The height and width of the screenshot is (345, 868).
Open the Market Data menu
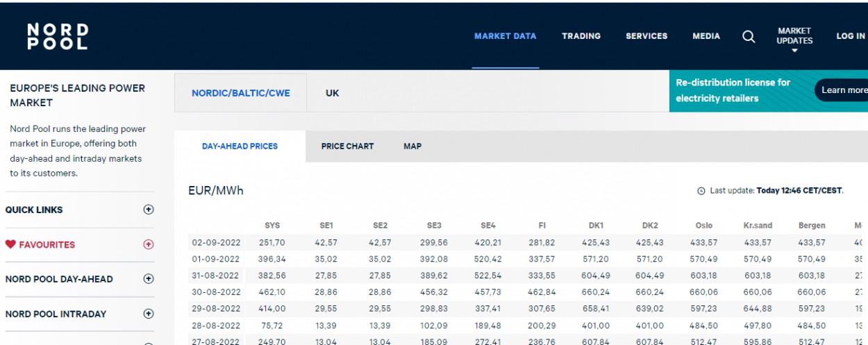[x=506, y=36]
